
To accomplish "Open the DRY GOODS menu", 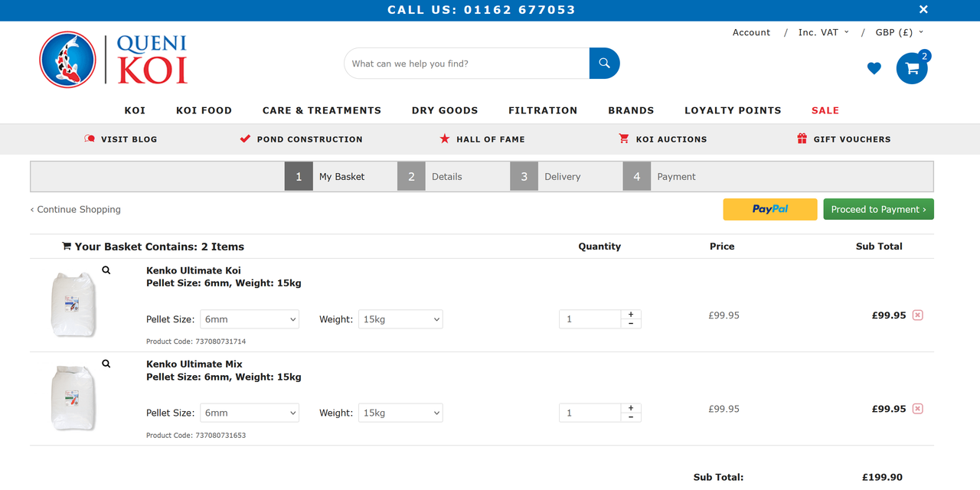I will tap(445, 110).
